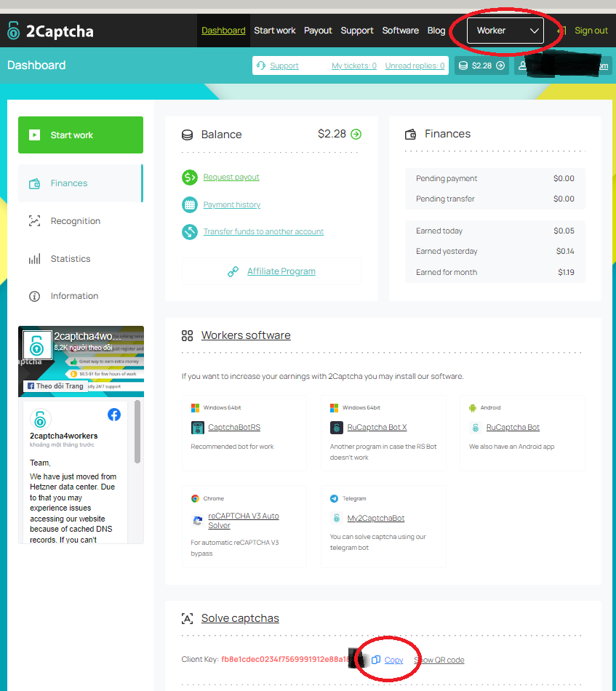Click the green Start work button
Screen dimensions: 616x691
[81, 135]
